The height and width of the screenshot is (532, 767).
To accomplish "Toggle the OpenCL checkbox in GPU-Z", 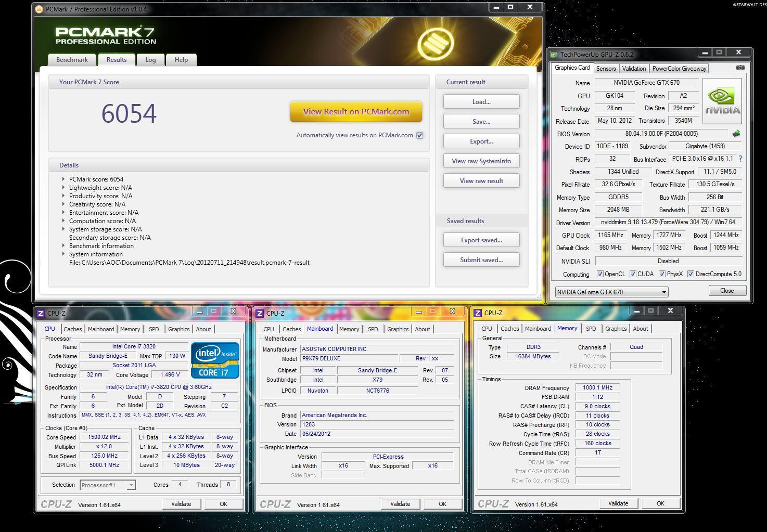I will [600, 274].
